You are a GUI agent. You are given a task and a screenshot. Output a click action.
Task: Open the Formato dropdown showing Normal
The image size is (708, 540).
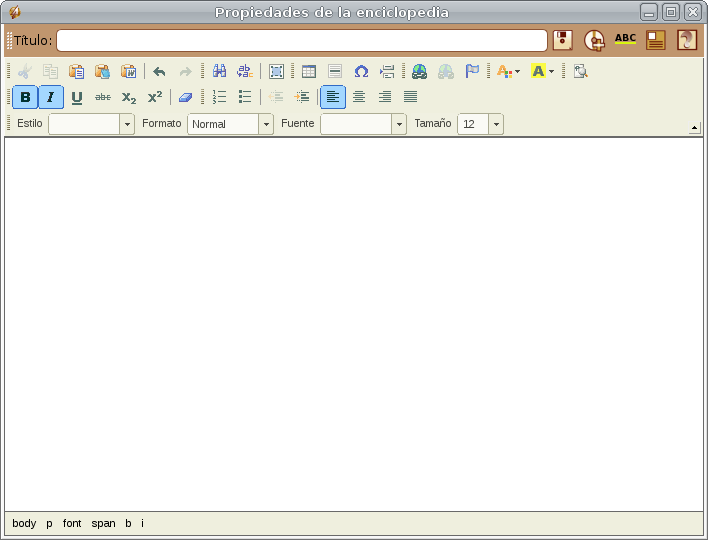point(266,124)
